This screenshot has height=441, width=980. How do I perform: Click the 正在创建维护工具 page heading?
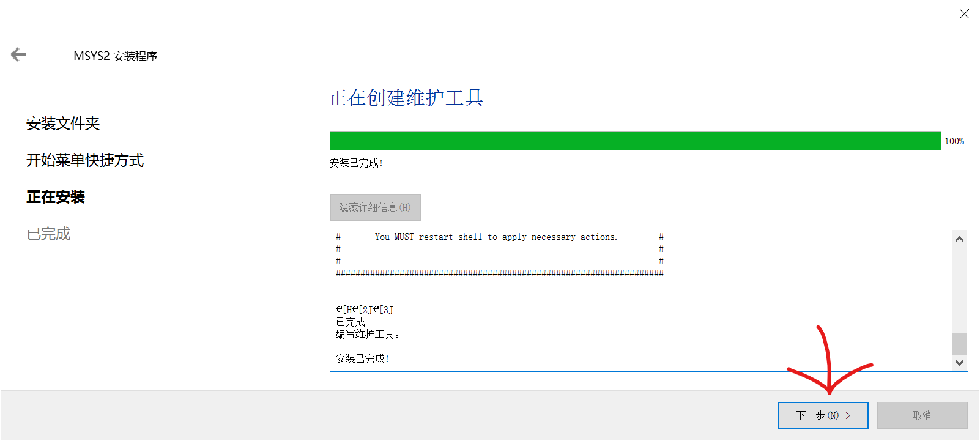tap(406, 98)
